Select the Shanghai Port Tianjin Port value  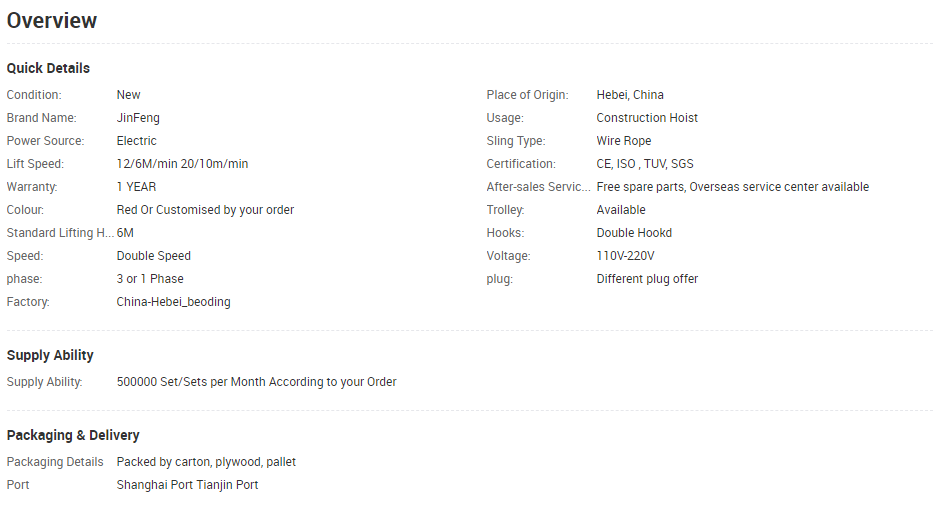tap(187, 485)
